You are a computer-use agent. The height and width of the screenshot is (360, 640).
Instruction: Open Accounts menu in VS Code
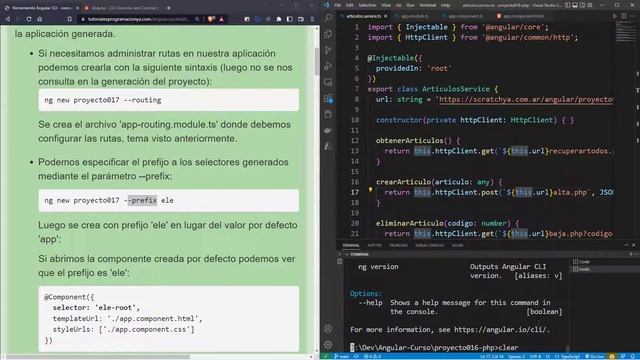(328, 329)
